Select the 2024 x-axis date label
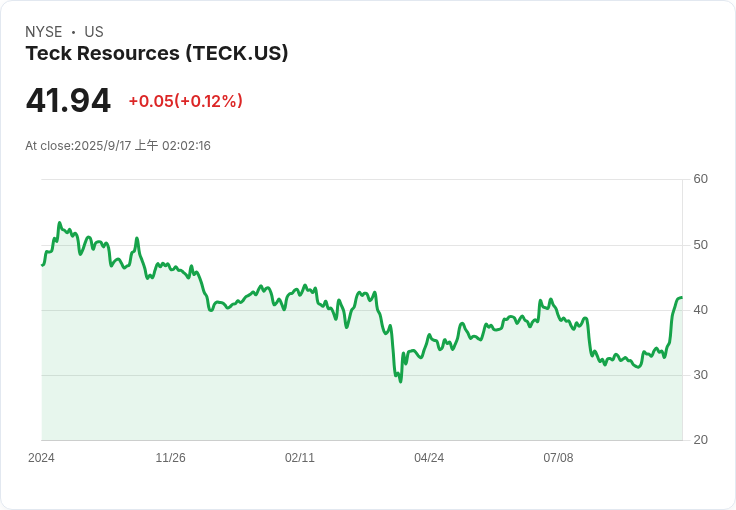 click(41, 458)
